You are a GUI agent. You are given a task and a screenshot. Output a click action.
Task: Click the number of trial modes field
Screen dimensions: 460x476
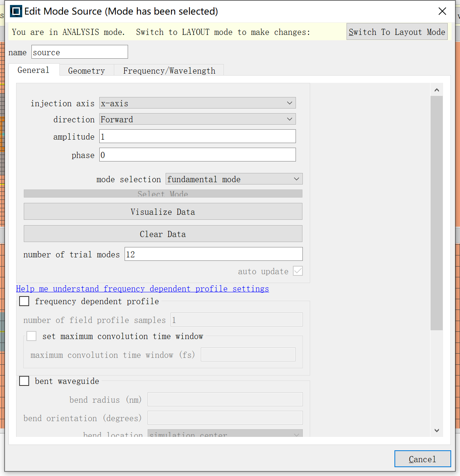(x=214, y=254)
